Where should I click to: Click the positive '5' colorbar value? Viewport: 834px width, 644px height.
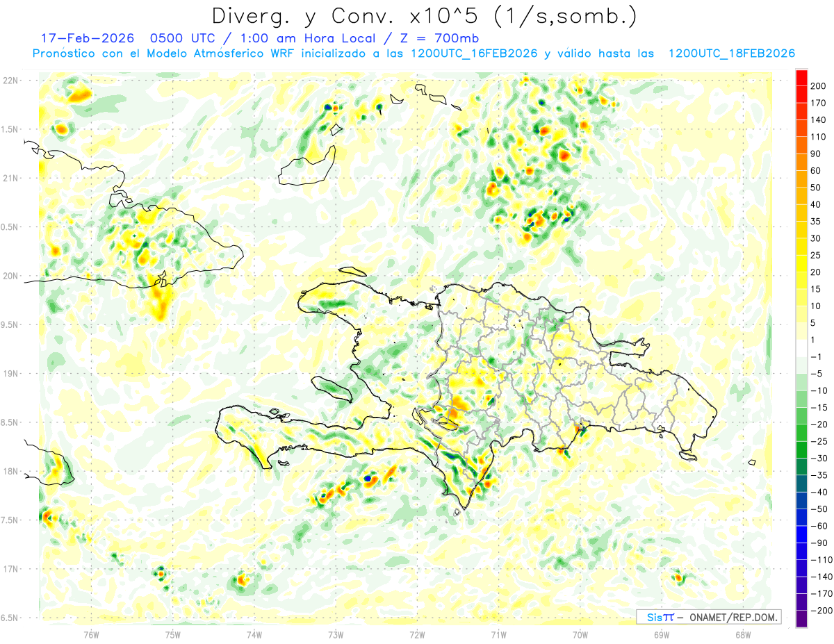812,323
